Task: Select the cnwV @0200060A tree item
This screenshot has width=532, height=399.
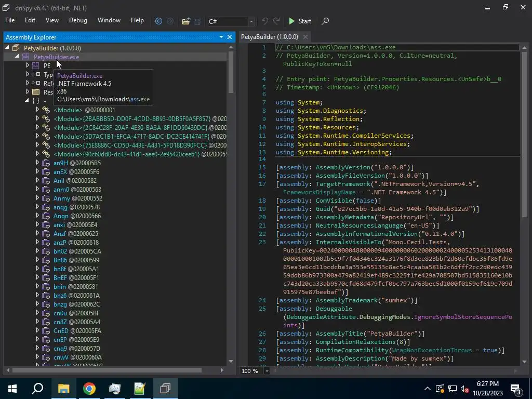Action: 78,357
